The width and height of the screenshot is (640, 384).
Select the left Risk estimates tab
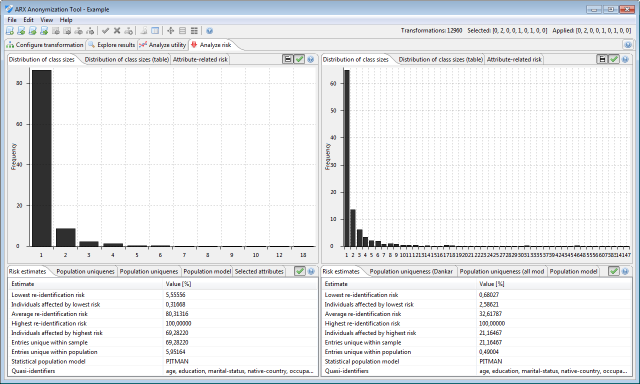[27, 271]
